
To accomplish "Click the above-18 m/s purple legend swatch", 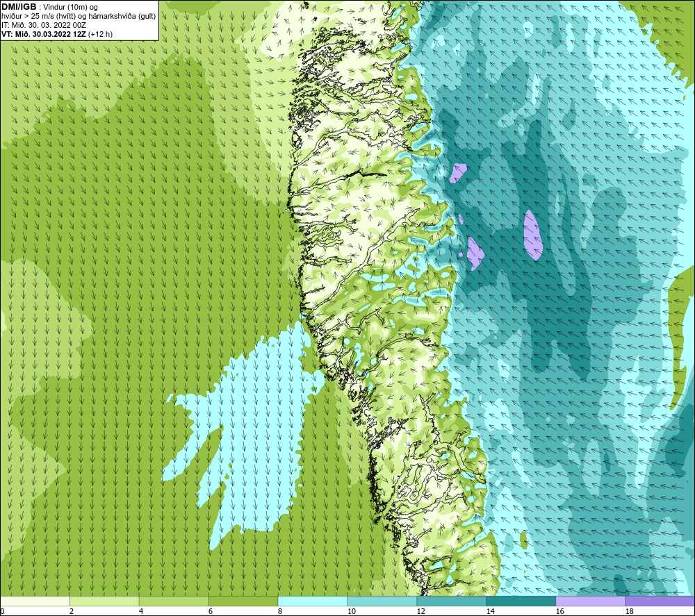I will click(660, 601).
